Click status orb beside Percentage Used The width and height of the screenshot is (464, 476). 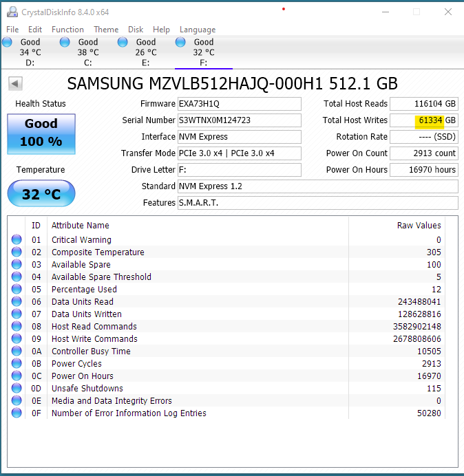click(17, 289)
